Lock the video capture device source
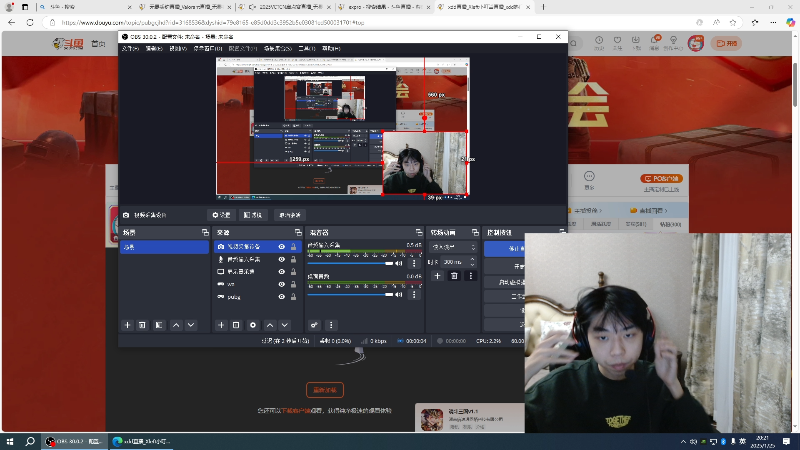Viewport: 800px width, 450px height. (293, 246)
